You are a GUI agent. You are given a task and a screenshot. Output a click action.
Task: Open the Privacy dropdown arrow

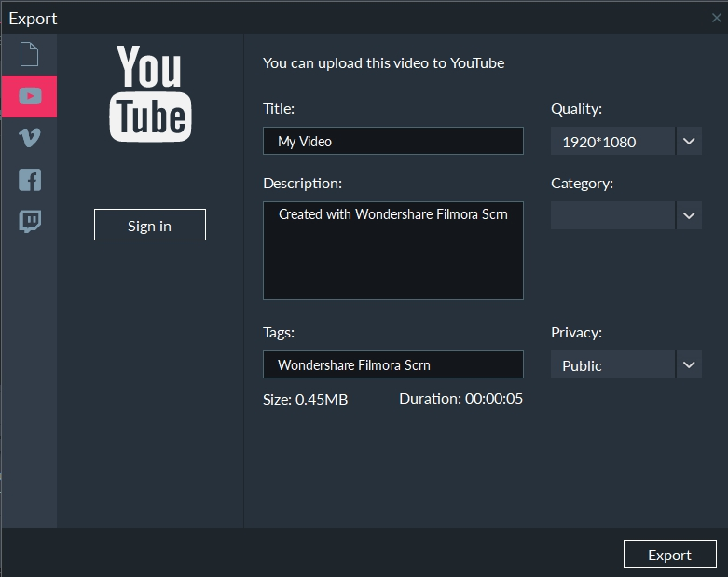click(689, 364)
